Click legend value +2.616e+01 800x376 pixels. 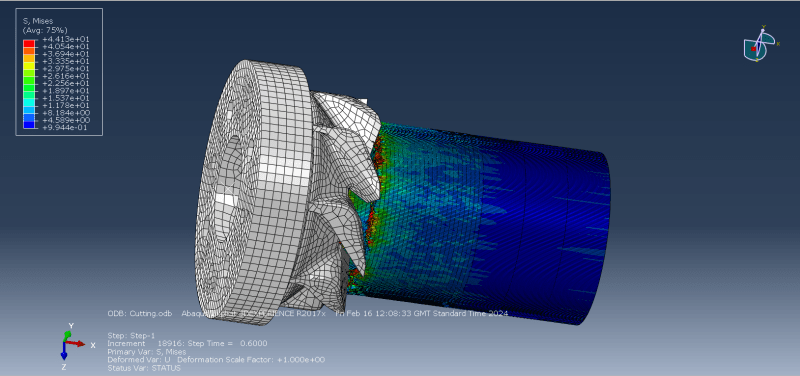click(65, 76)
